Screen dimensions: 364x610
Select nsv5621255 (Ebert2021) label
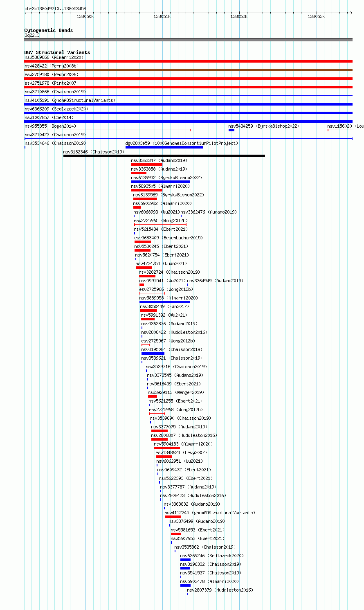coord(175,401)
